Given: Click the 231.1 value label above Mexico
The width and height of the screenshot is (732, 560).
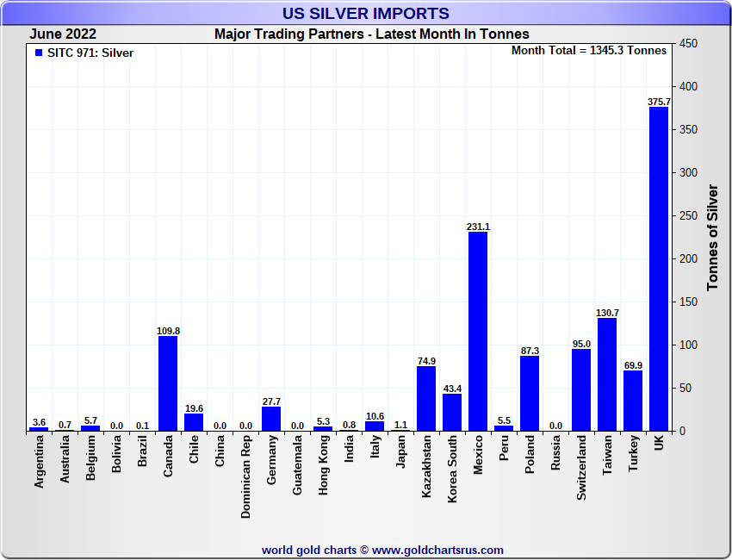Looking at the screenshot, I should click(x=478, y=227).
